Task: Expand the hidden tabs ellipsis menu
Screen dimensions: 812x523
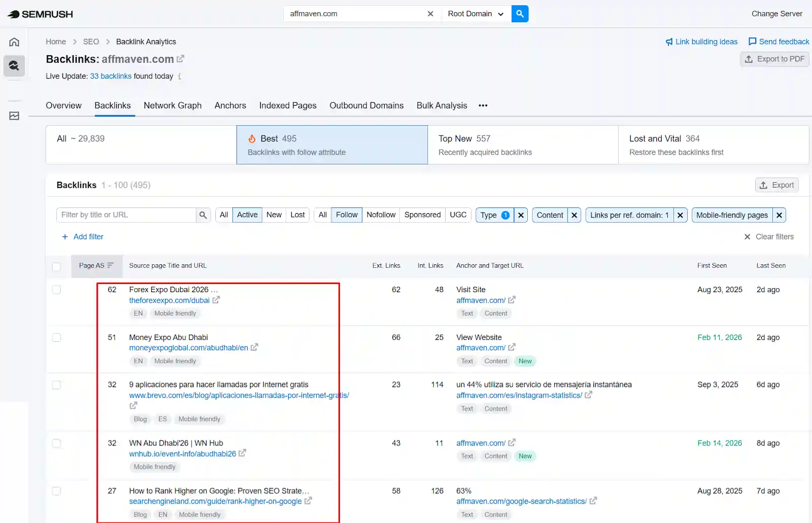Action: click(483, 106)
